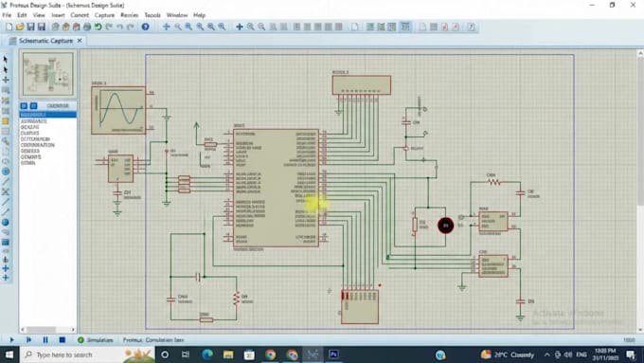The width and height of the screenshot is (644, 363).
Task: Click the New document icon in toolbar
Action: tap(9, 27)
